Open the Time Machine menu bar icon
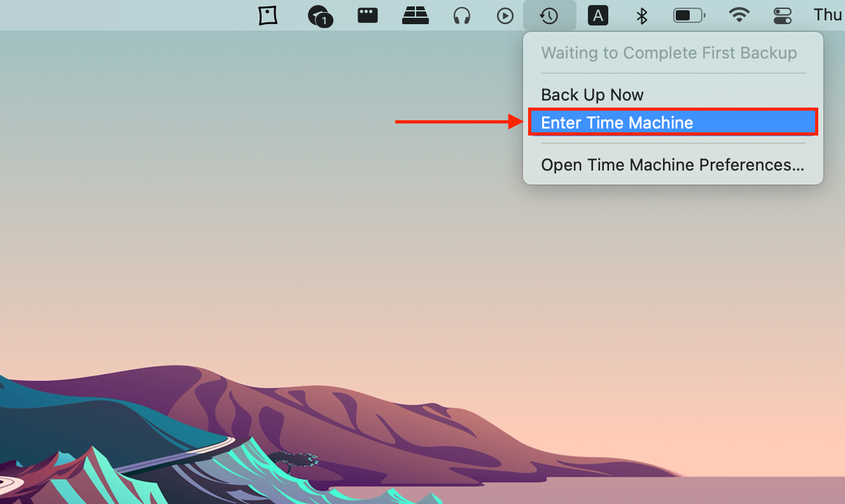Screen dimensions: 845x504 [x=549, y=16]
